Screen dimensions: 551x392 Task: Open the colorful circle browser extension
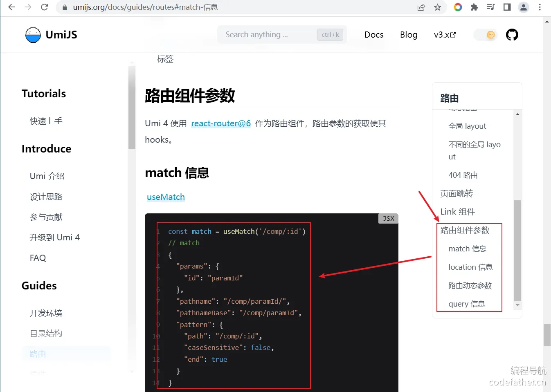click(458, 7)
